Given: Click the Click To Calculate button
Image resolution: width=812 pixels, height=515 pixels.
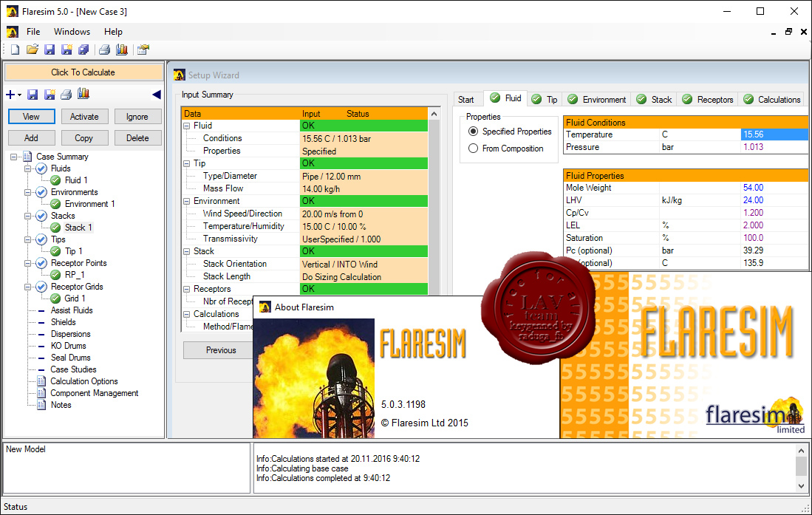Looking at the screenshot, I should pyautogui.click(x=83, y=72).
